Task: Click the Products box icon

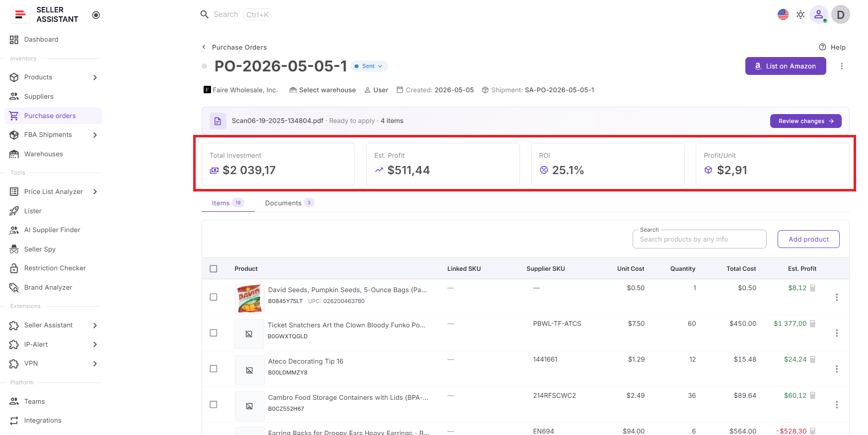Action: coord(14,77)
